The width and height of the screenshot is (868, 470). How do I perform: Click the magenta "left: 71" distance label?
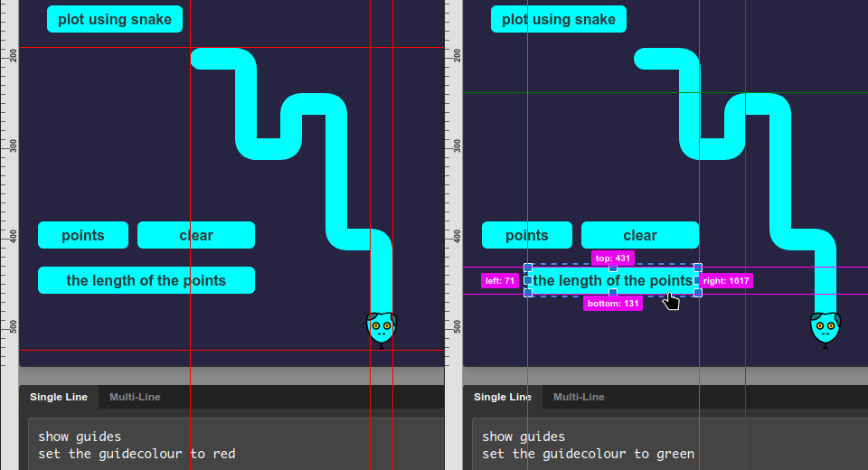[x=499, y=281]
